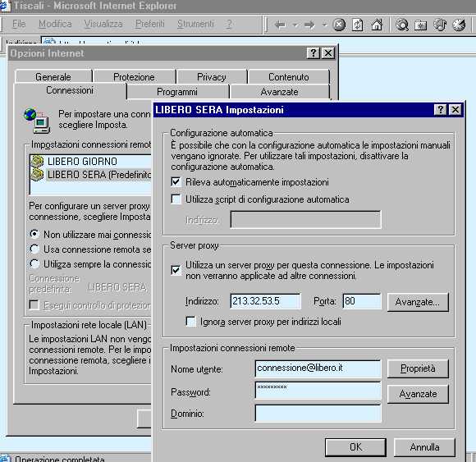
Task: Open the Strumenti menu
Action: [x=195, y=24]
